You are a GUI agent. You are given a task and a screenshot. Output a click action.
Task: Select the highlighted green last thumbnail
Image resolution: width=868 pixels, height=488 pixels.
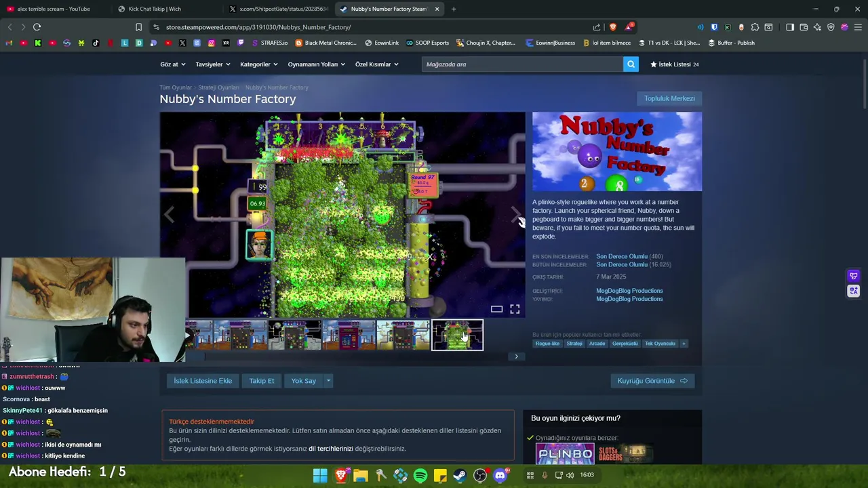click(458, 335)
